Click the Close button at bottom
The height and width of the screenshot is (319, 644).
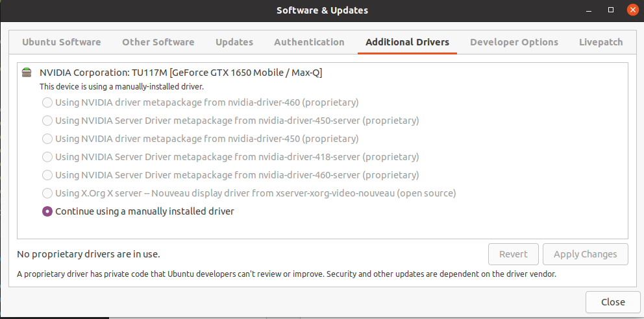[613, 302]
